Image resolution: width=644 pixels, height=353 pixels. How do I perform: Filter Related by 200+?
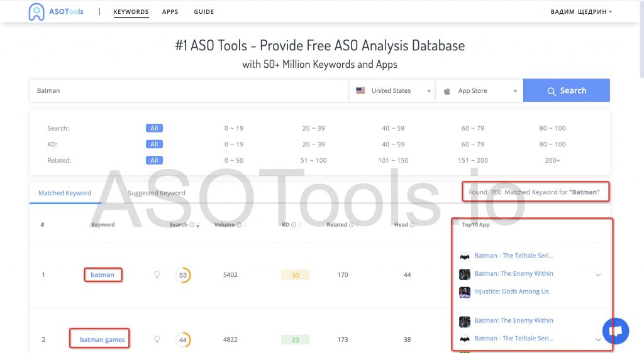click(552, 160)
